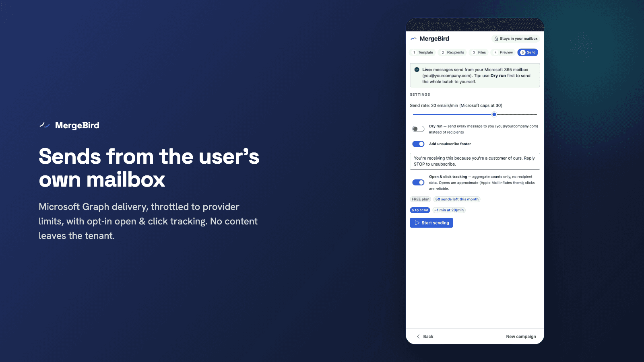Click the Send rate: 20 emails/min label
This screenshot has width=644, height=362.
pyautogui.click(x=456, y=105)
